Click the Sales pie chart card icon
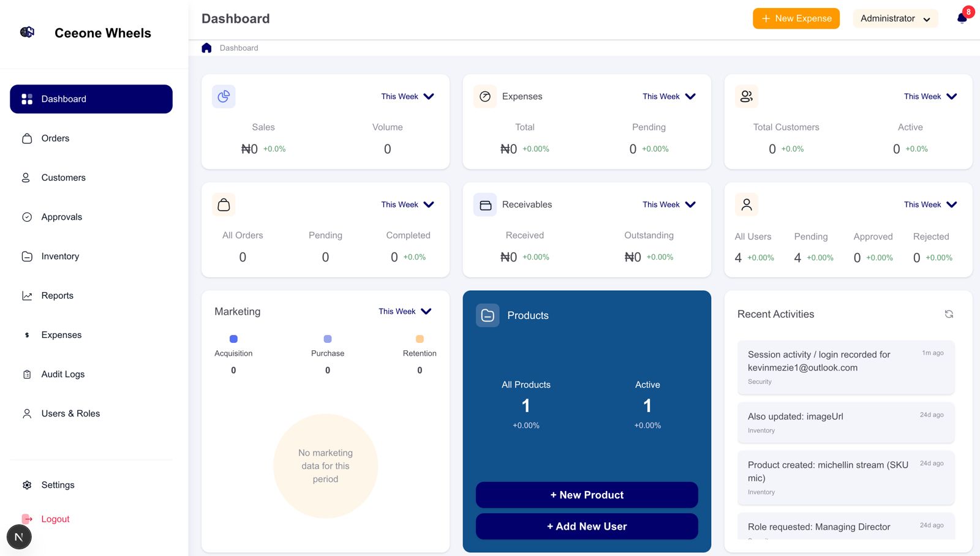This screenshot has height=556, width=980. click(224, 96)
